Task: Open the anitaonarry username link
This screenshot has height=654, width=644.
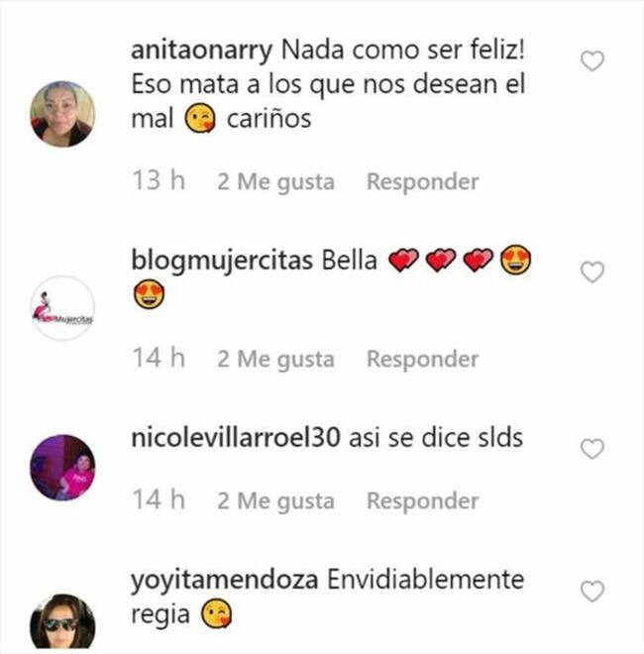Action: pyautogui.click(x=202, y=51)
